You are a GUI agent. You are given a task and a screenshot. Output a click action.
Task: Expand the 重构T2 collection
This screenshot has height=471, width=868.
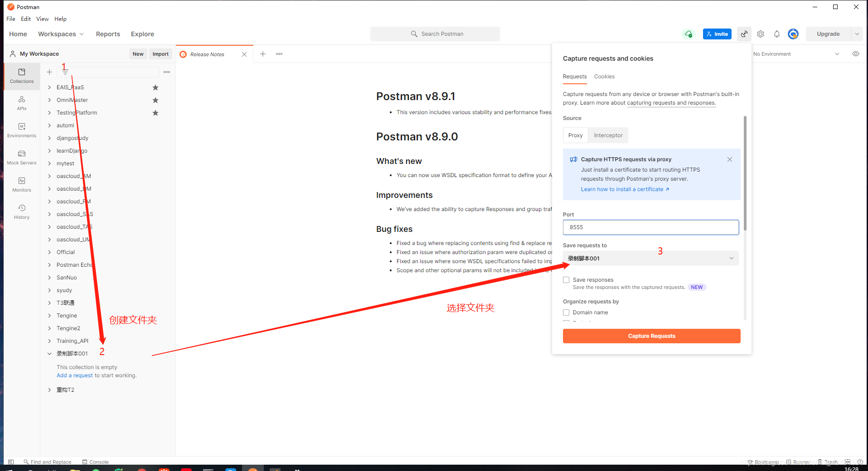coord(49,390)
